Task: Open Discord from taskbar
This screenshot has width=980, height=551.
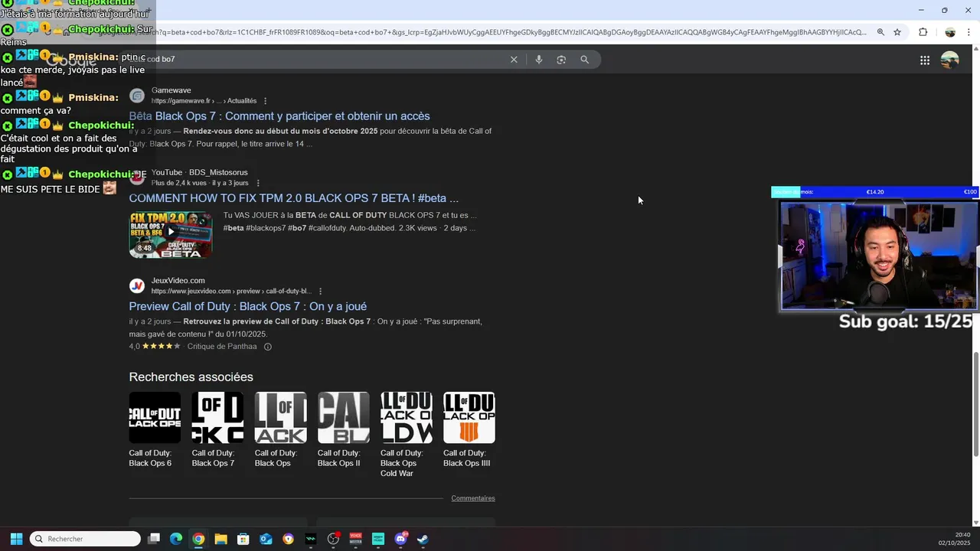Action: pos(400,539)
